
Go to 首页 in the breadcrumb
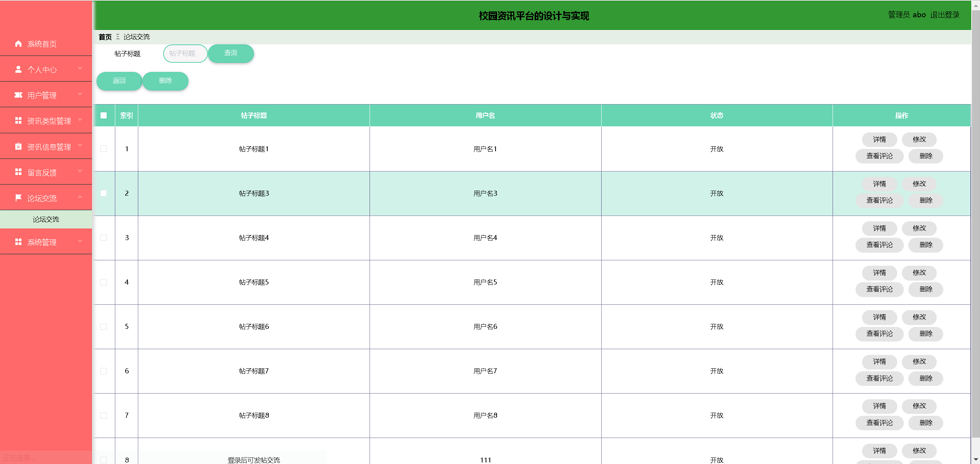[x=105, y=37]
